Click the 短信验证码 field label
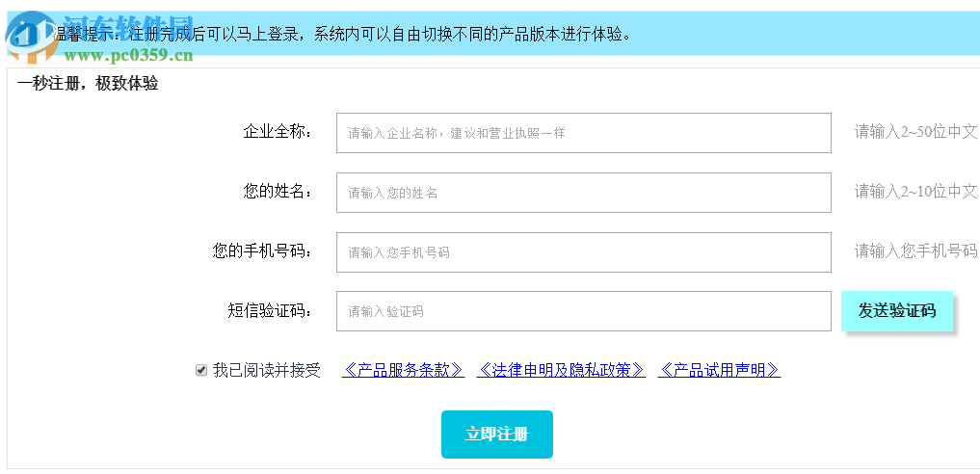This screenshot has height=474, width=980. (x=270, y=310)
